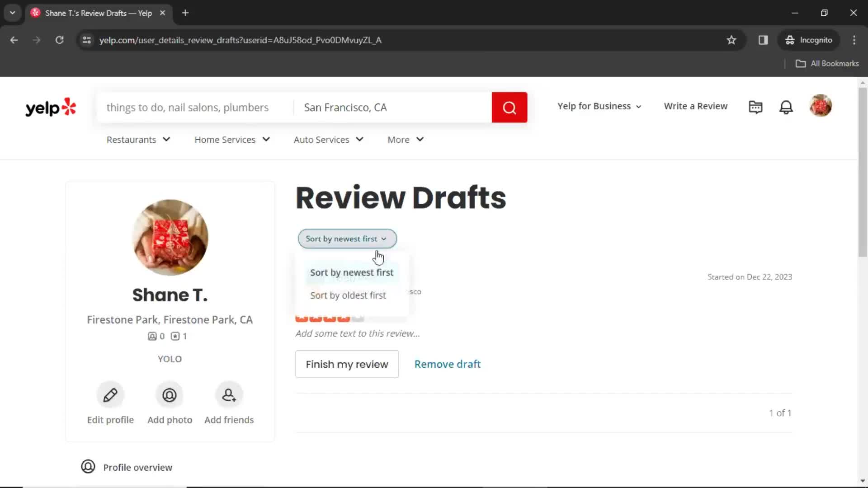Image resolution: width=868 pixels, height=488 pixels.
Task: Click the profile avatar icon
Action: tap(821, 106)
